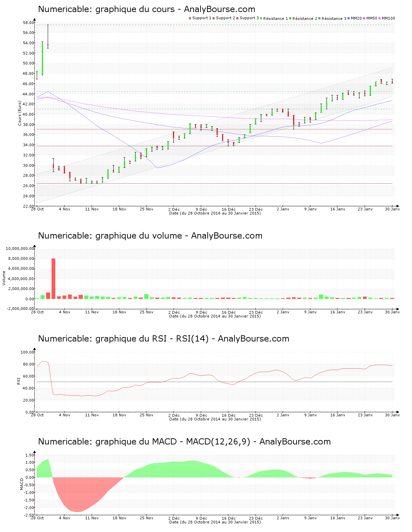Click the 'Cours (Euro)' axis label
Viewport: 412px width, 532px height.
pyautogui.click(x=20, y=113)
